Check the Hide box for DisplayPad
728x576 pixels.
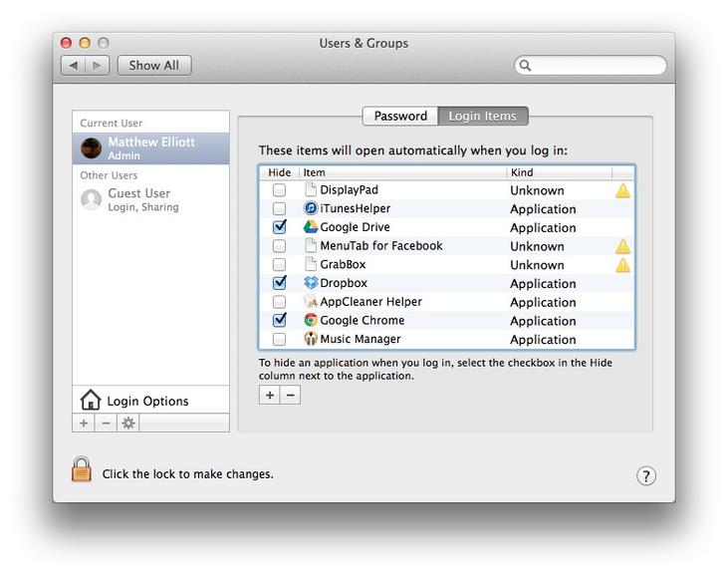coord(279,190)
